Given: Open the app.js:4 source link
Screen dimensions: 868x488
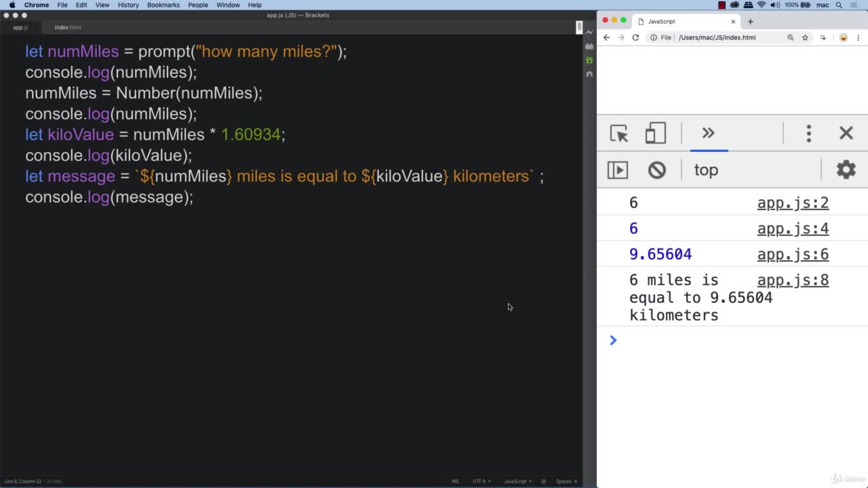Looking at the screenshot, I should (x=793, y=228).
